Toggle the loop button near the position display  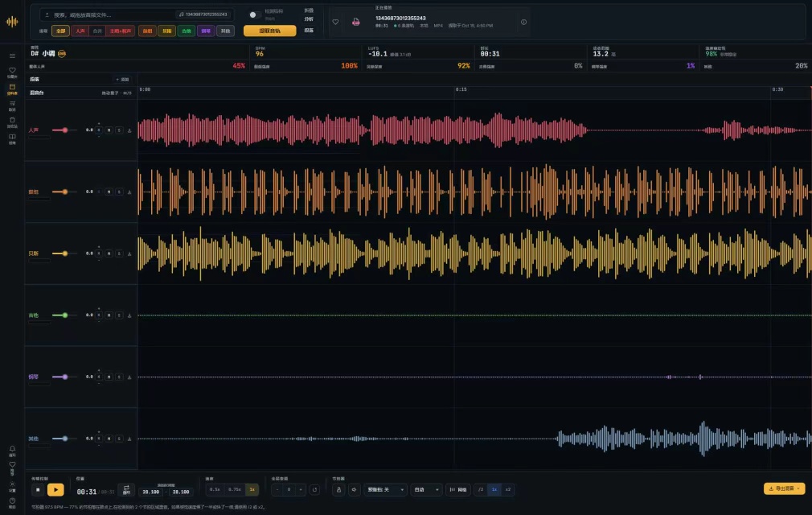[x=126, y=489]
